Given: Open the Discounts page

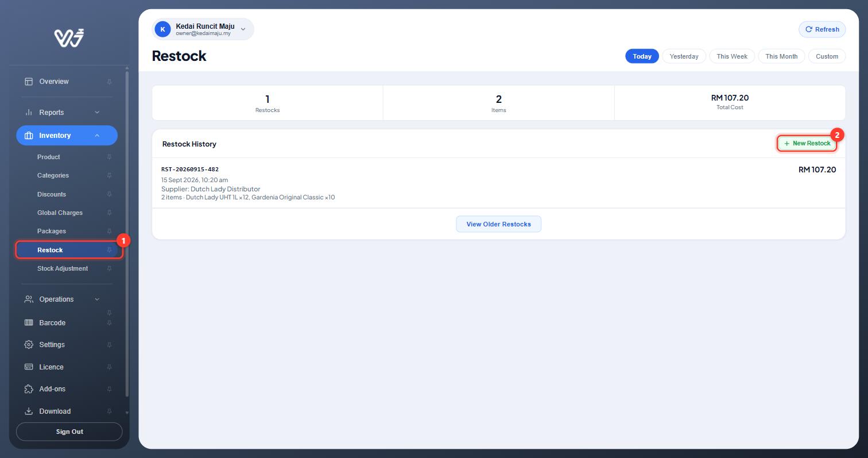Looking at the screenshot, I should pos(52,194).
